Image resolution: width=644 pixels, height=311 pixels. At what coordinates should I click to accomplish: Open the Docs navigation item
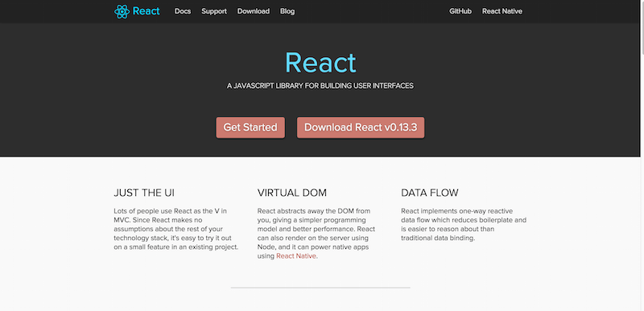(x=183, y=11)
